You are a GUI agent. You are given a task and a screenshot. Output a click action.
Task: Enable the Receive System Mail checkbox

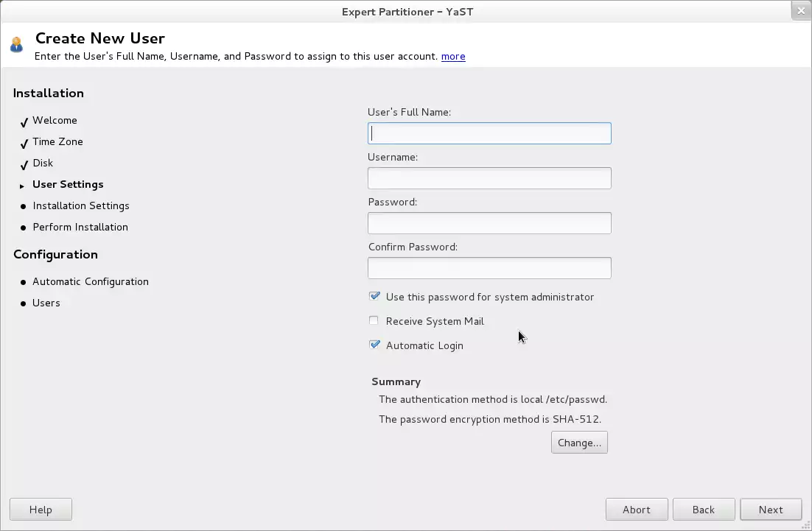[x=374, y=321]
